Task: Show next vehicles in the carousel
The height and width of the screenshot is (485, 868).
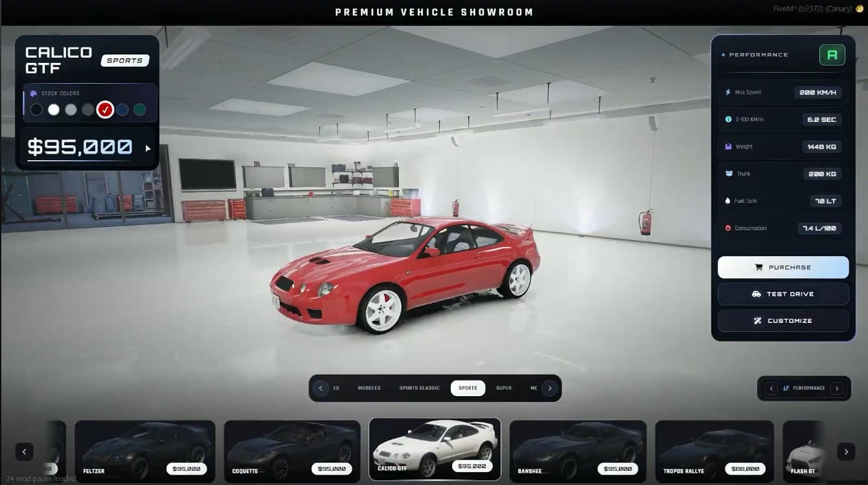Action: [846, 452]
